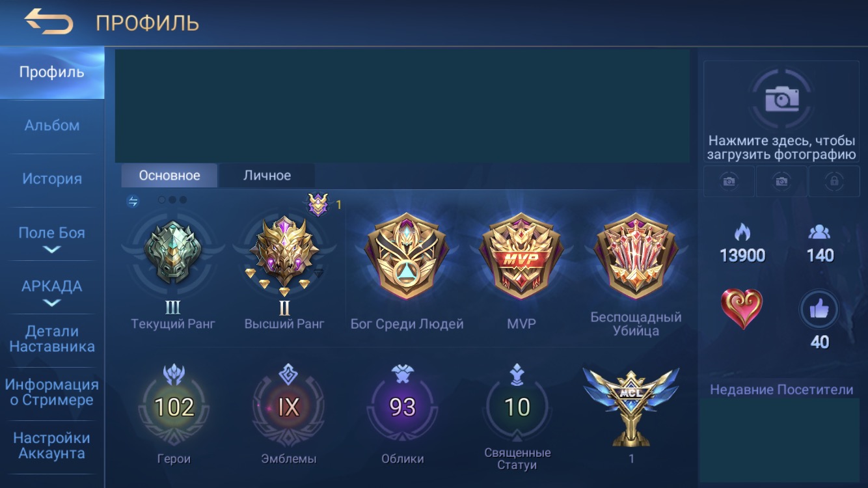Screen dimensions: 868x488
Task: Give a like with the thumbs-up icon
Action: [x=819, y=310]
